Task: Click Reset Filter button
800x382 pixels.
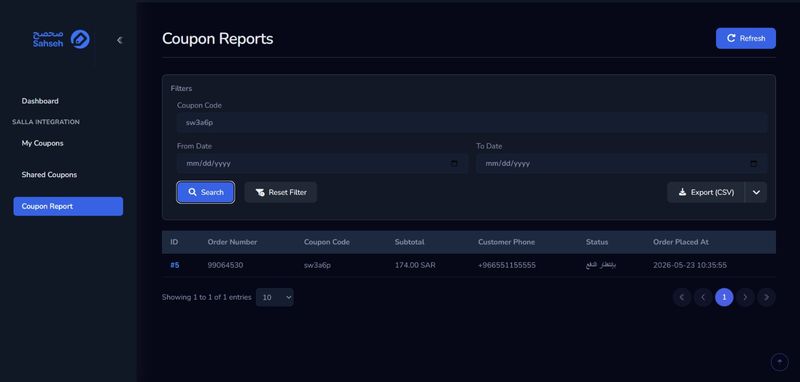Action: pos(281,192)
